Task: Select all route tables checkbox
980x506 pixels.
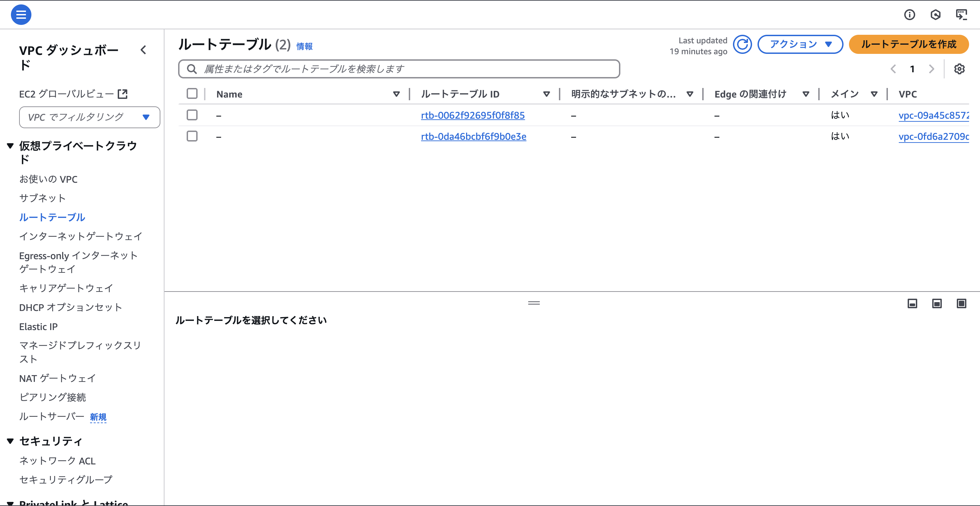Action: pyautogui.click(x=192, y=93)
